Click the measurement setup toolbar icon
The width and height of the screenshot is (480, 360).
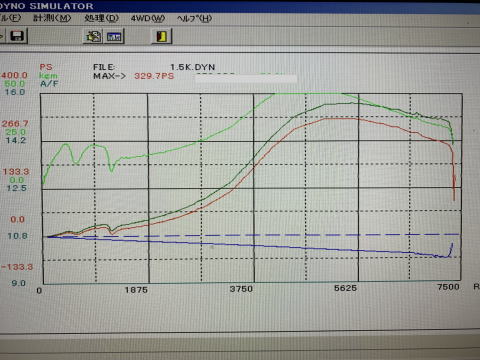pyautogui.click(x=93, y=36)
